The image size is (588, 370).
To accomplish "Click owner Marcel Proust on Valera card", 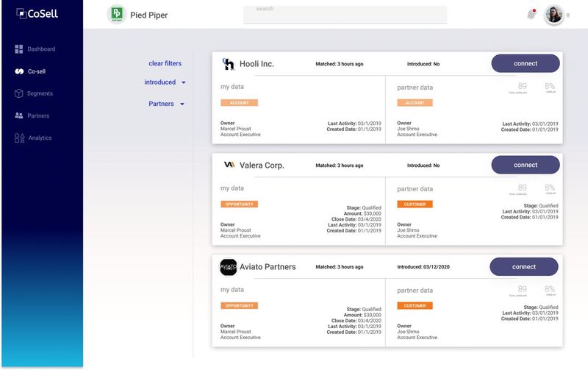I will click(235, 230).
